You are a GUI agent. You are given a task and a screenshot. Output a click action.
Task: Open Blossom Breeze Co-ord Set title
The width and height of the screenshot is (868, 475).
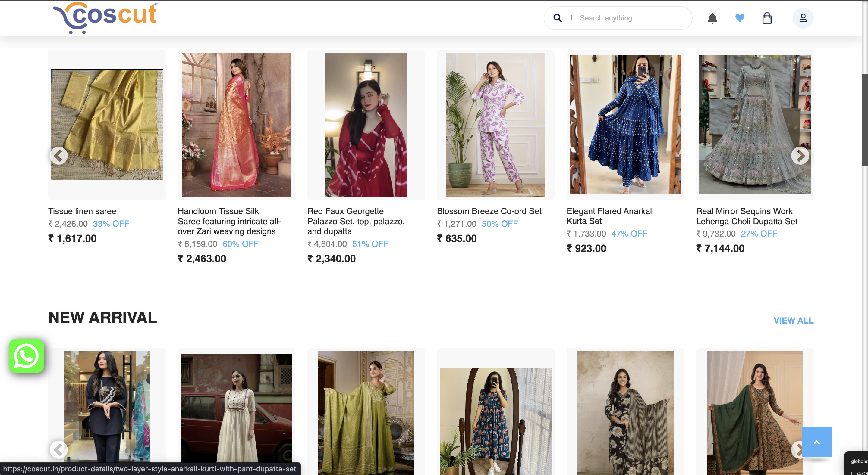[x=489, y=211]
